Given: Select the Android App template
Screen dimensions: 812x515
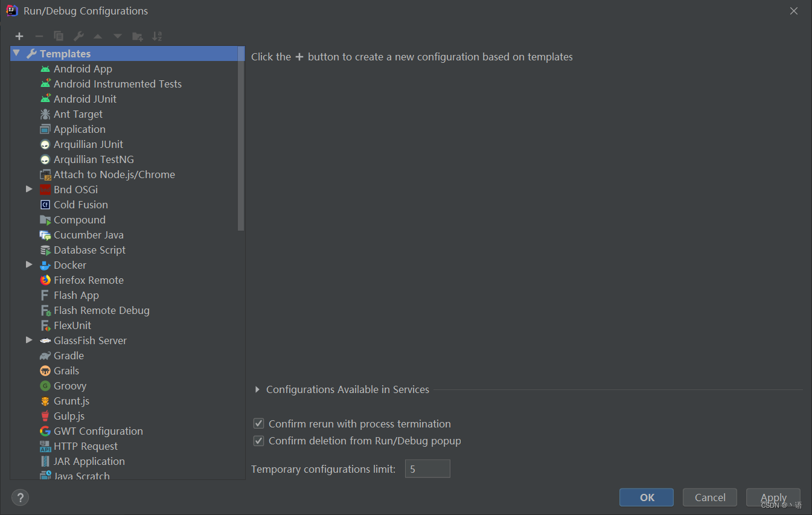Looking at the screenshot, I should pyautogui.click(x=83, y=68).
